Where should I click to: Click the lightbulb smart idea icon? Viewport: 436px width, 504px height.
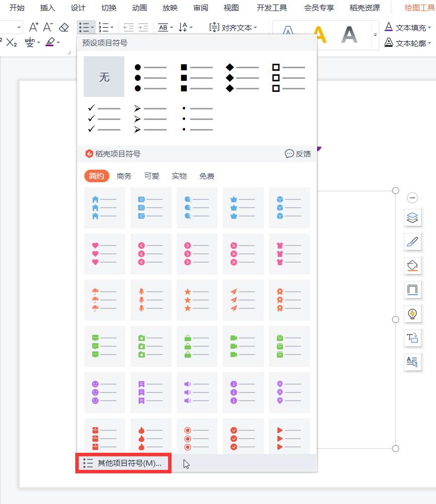[412, 314]
